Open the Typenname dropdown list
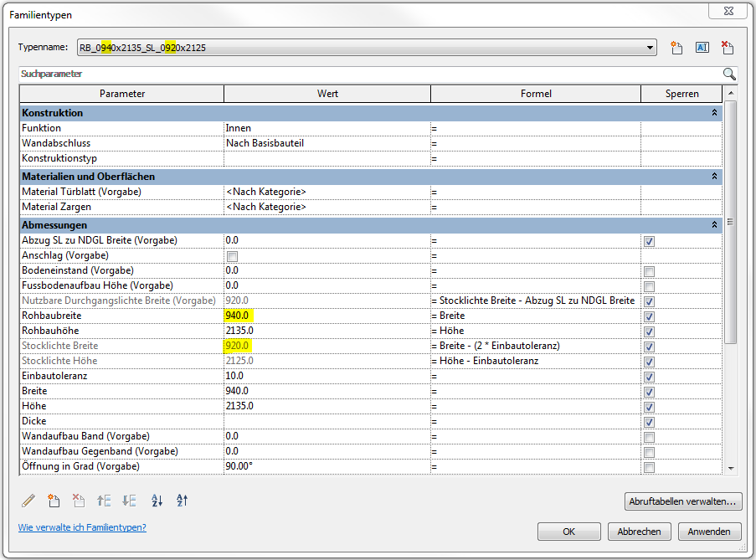This screenshot has width=756, height=560. (x=651, y=48)
